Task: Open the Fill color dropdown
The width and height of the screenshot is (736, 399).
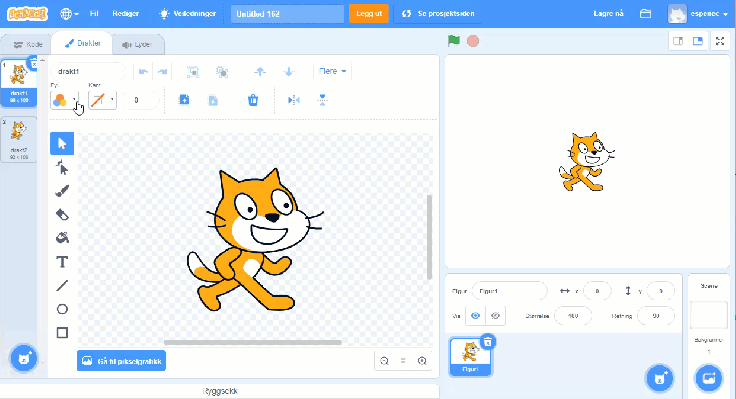Action: click(x=74, y=100)
